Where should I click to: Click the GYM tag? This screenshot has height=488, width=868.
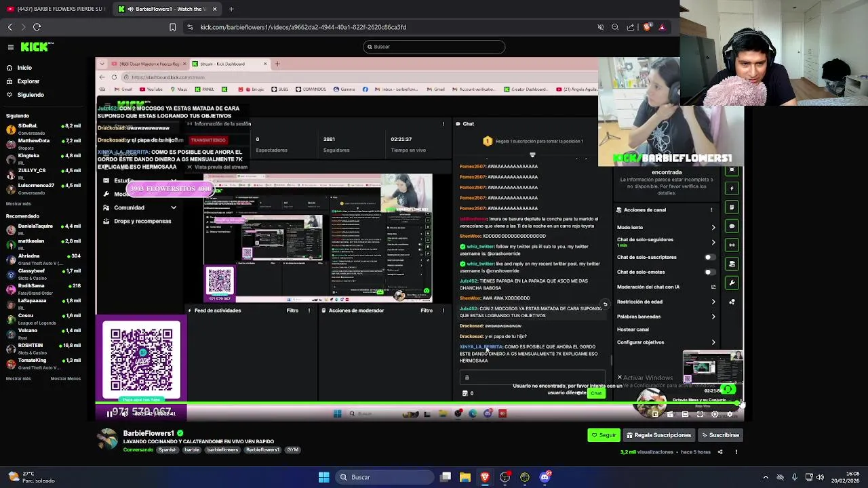292,450
